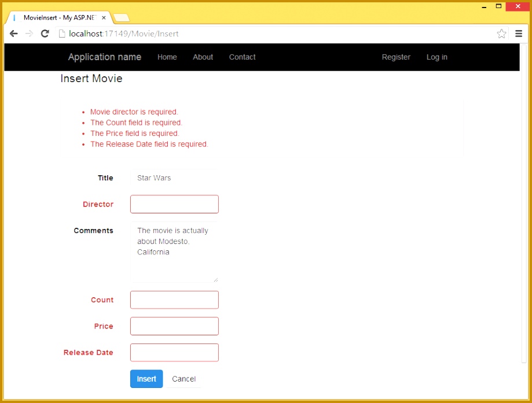Click the Insert button

click(x=146, y=379)
